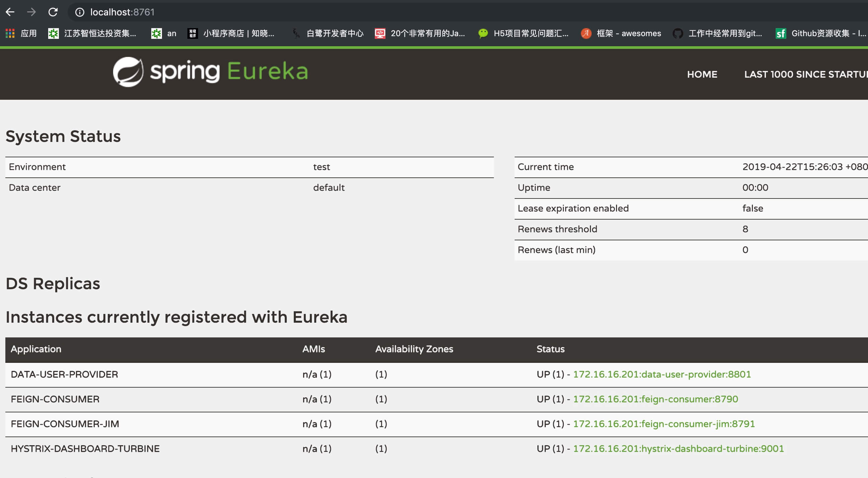
Task: Select the HYSTRIX-DASHBOARD-TURBINE application cell
Action: (85, 448)
